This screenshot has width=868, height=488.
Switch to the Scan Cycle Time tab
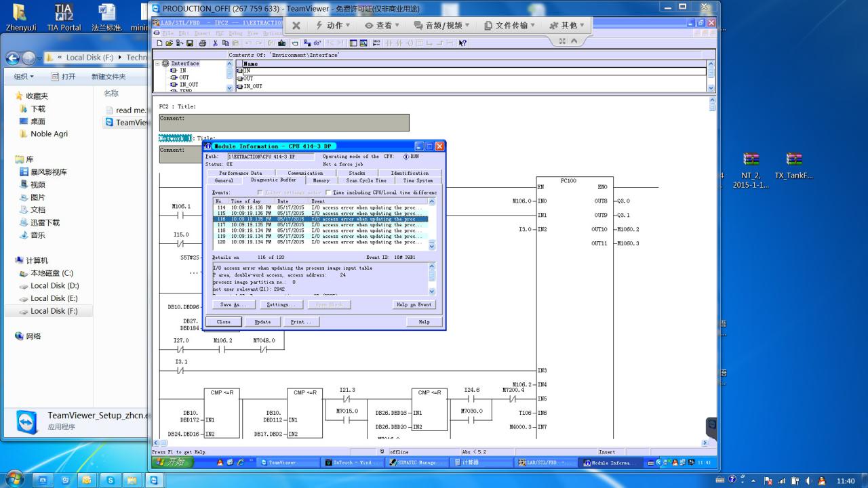coord(366,181)
